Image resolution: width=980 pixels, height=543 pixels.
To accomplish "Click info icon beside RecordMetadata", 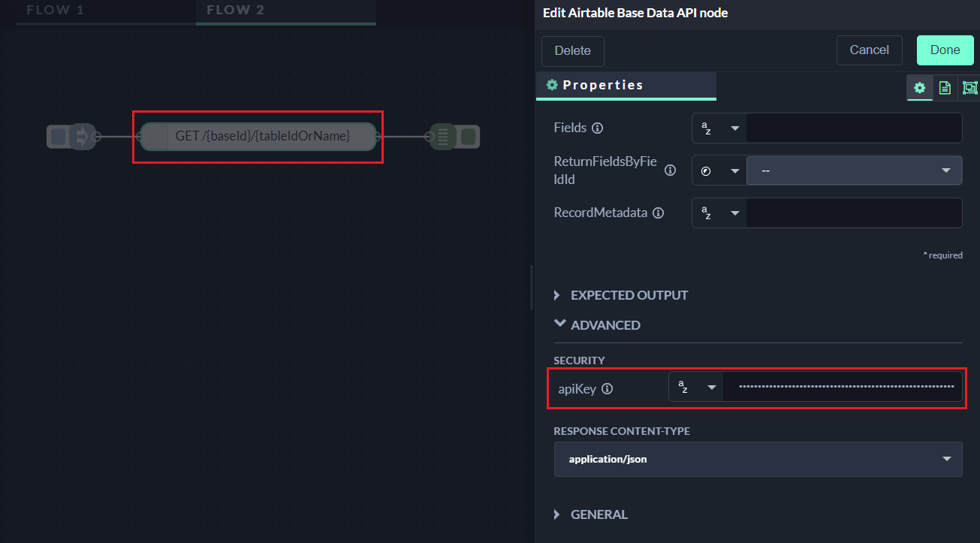I will pyautogui.click(x=658, y=213).
